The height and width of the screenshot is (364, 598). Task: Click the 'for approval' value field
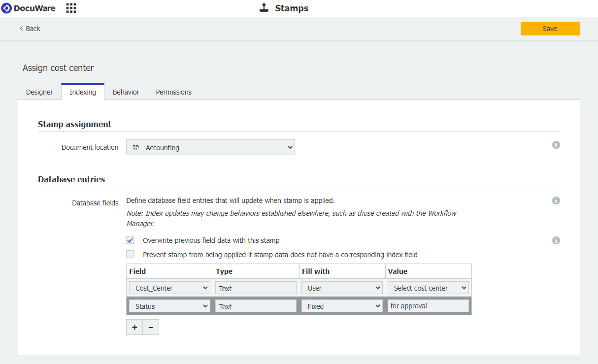click(428, 306)
